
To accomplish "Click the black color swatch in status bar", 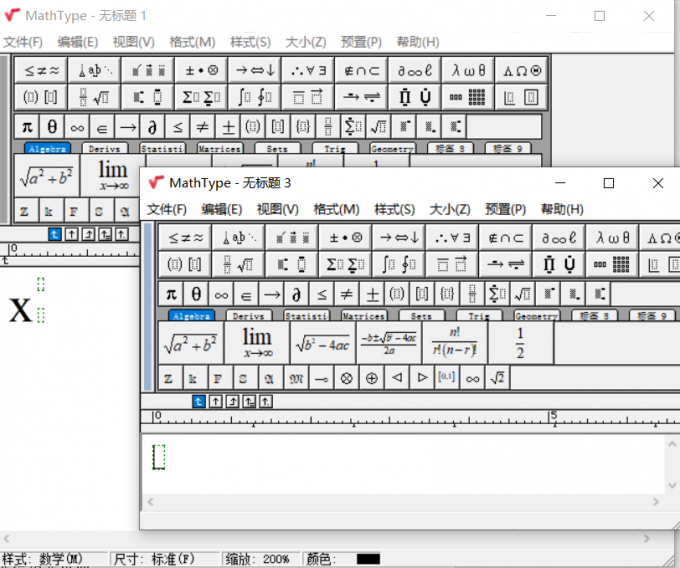I will point(368,559).
